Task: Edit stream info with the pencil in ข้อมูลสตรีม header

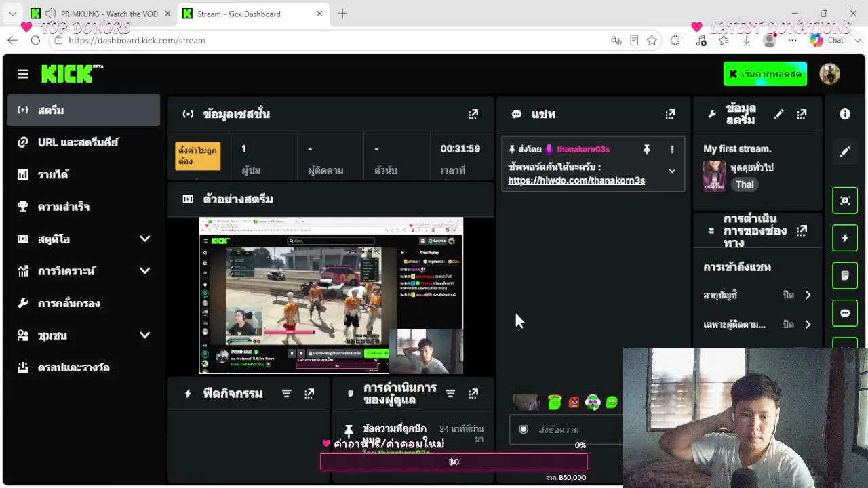Action: [778, 114]
